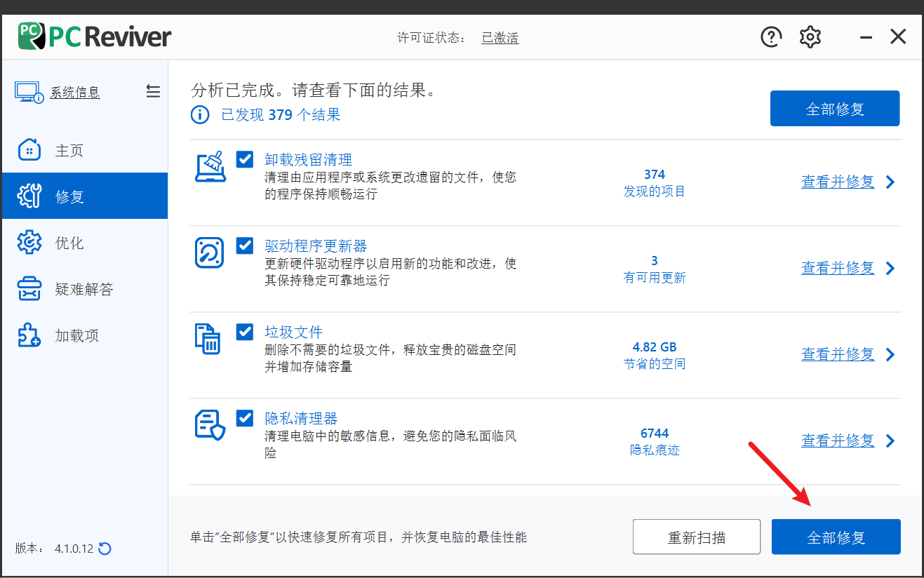924x578 pixels.
Task: Open the 已激活 license status link
Action: pyautogui.click(x=500, y=38)
